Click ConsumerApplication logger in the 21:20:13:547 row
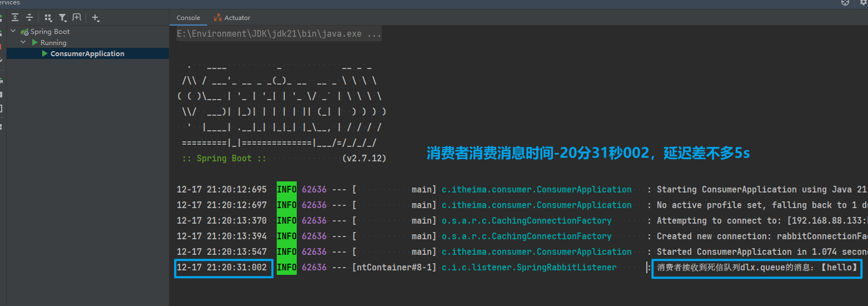 click(537, 252)
